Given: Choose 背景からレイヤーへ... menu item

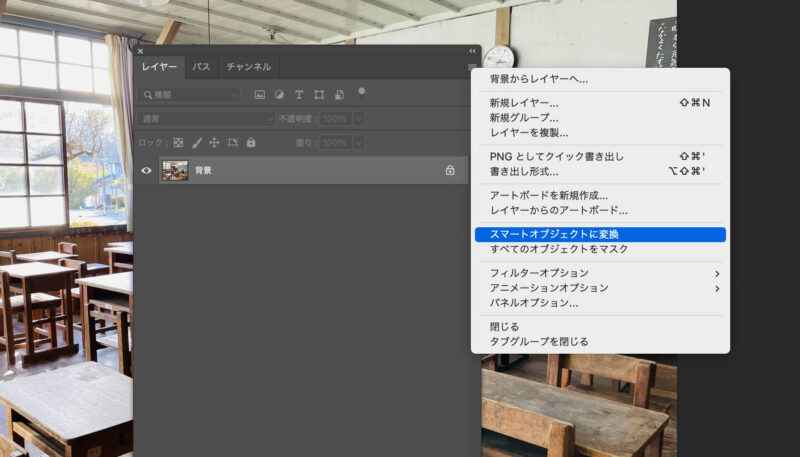Looking at the screenshot, I should click(600, 79).
